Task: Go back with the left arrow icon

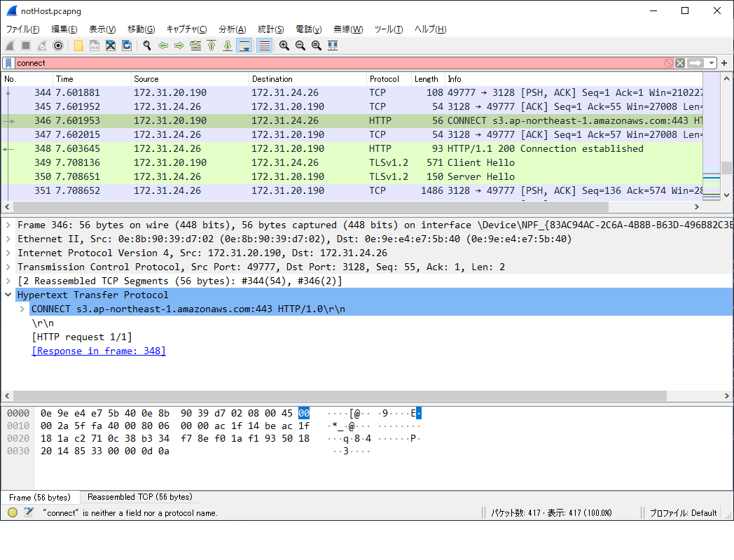Action: (x=163, y=45)
